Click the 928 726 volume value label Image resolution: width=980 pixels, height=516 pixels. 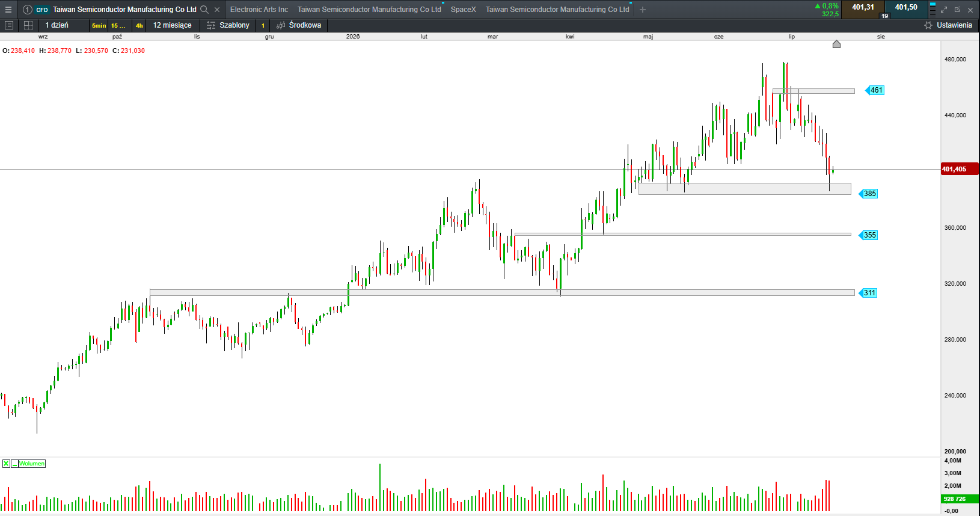point(960,499)
